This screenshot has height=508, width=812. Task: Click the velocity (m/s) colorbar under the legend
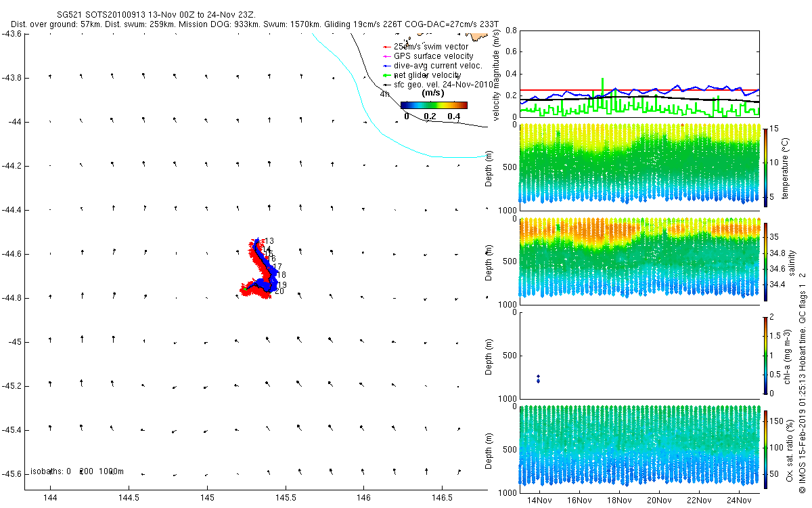point(434,105)
